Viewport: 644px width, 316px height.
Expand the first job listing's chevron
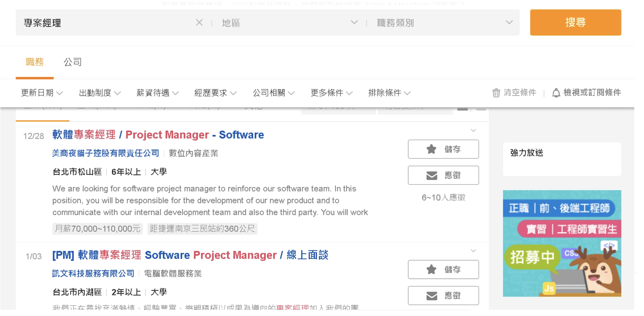[x=473, y=130]
